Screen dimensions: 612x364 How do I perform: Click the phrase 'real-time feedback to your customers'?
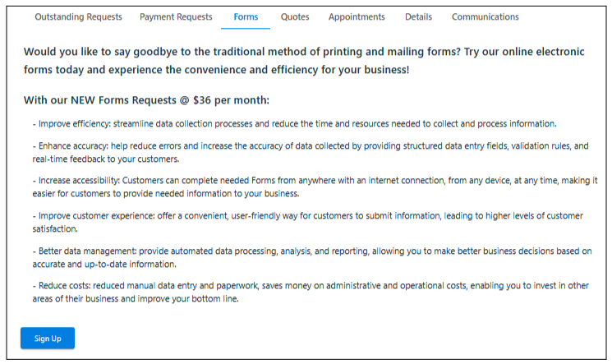point(105,159)
